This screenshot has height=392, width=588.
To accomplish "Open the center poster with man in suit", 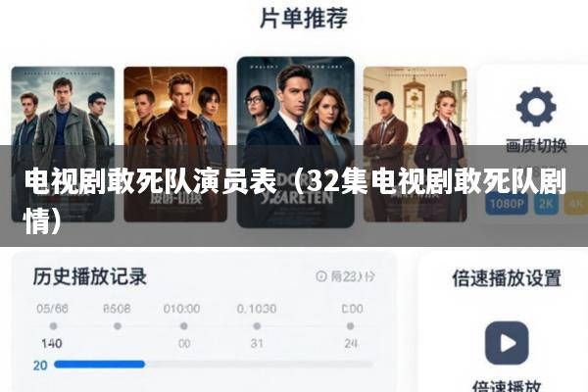I will pos(296,142).
